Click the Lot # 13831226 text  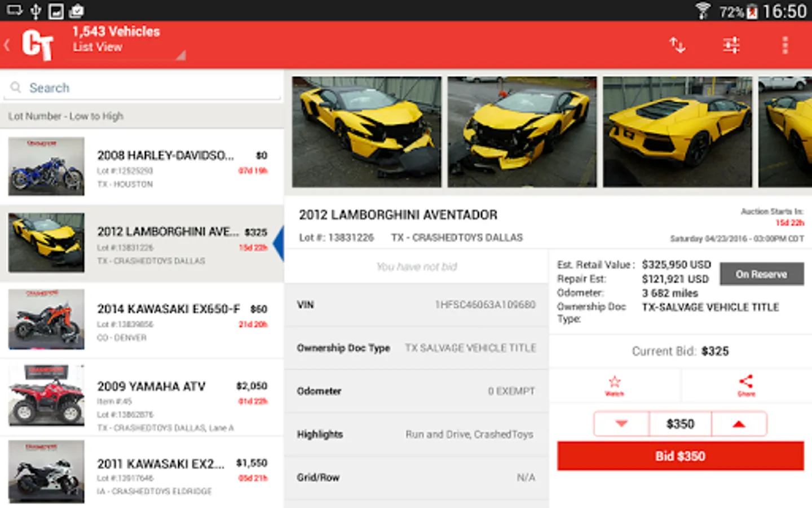pyautogui.click(x=337, y=238)
